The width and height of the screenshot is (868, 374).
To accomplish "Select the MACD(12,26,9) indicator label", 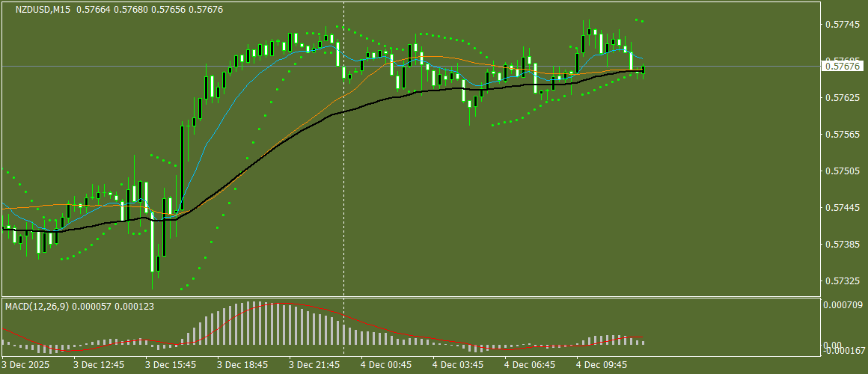I will click(37, 306).
